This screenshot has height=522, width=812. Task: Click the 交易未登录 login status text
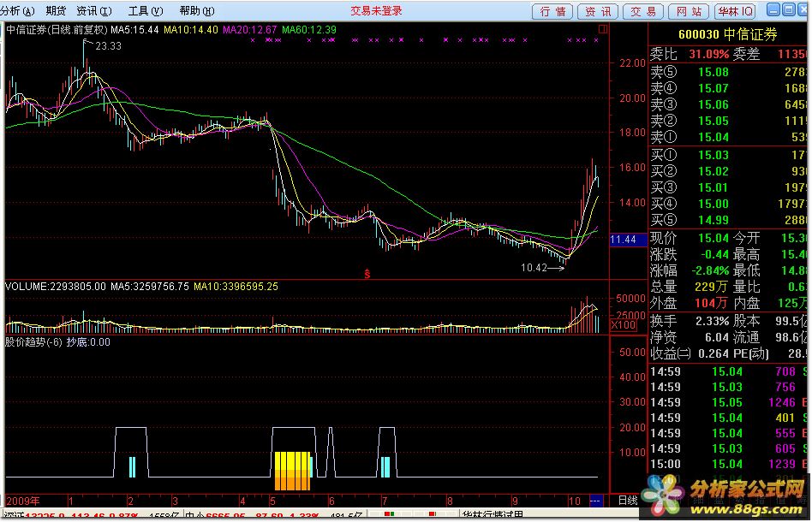(x=376, y=11)
